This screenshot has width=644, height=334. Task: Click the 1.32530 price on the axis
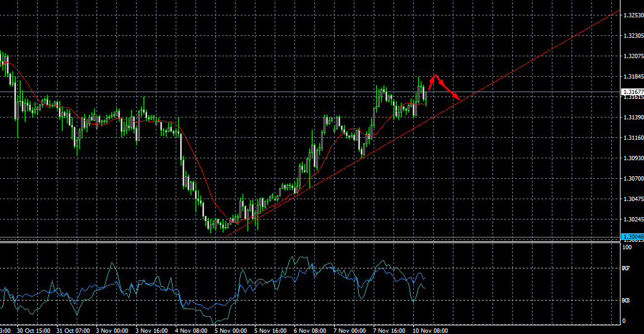pos(632,15)
